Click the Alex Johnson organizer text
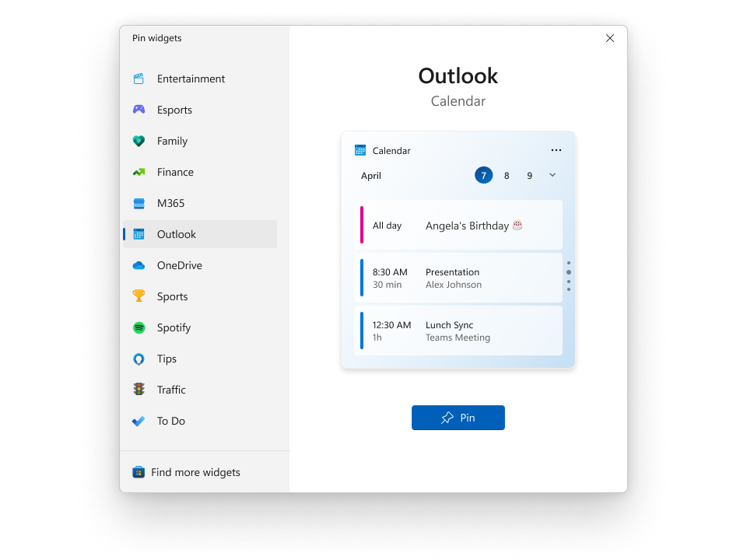The height and width of the screenshot is (560, 747). (454, 285)
